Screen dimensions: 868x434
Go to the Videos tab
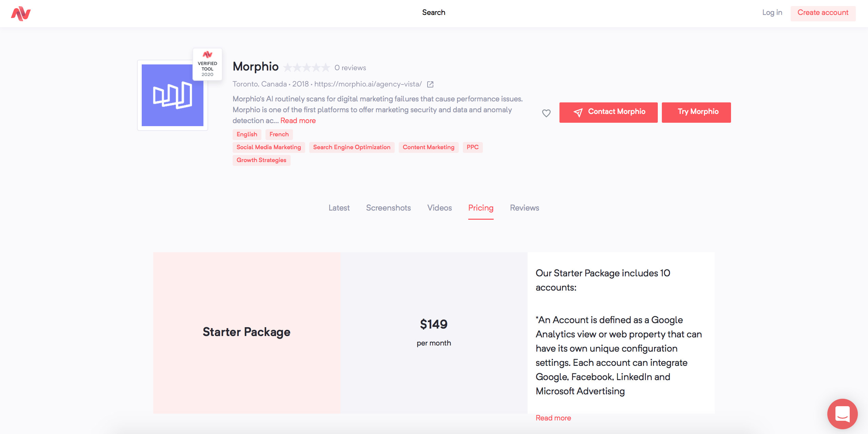pos(439,208)
